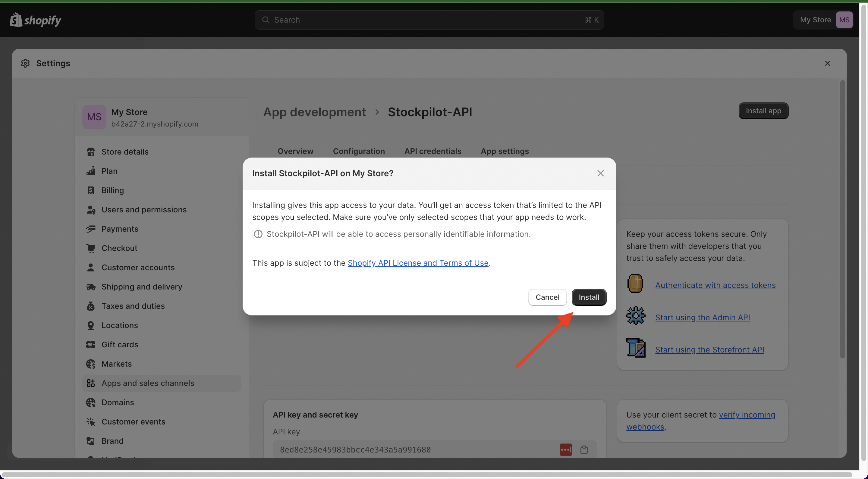Open Shipping and delivery settings
868x479 pixels.
coord(162,287)
